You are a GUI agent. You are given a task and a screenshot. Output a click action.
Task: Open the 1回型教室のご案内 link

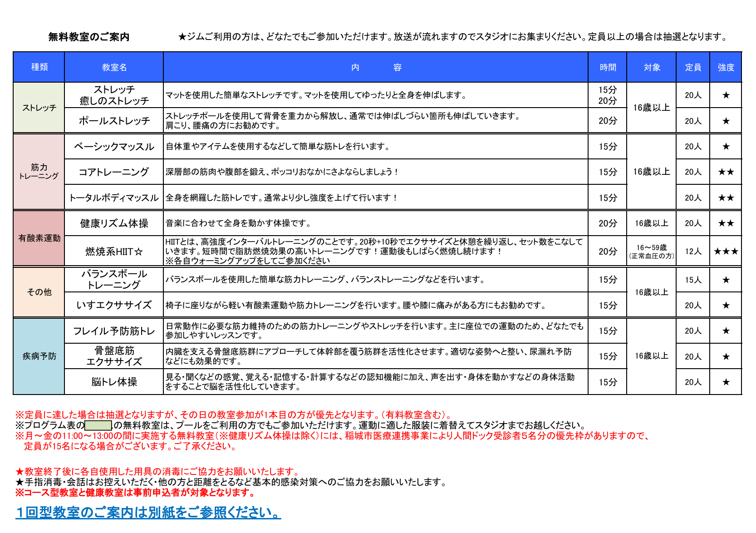click(148, 513)
